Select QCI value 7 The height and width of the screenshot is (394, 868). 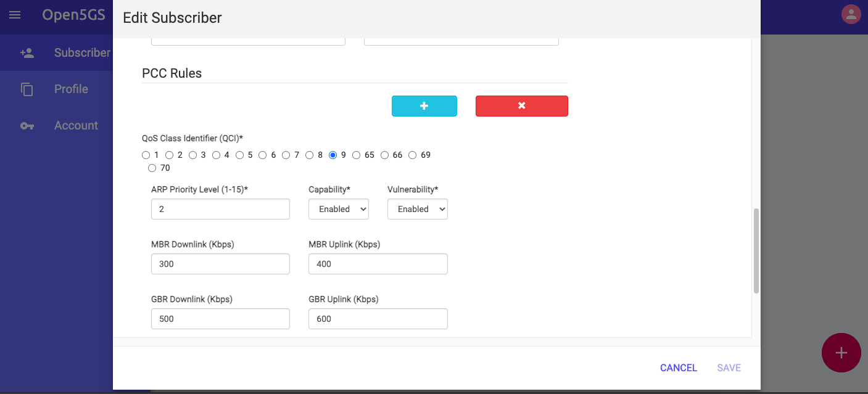pyautogui.click(x=286, y=155)
